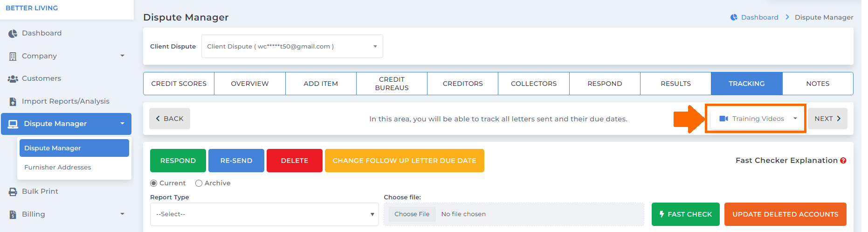Click the Billing invoice icon
Screen dimensions: 868x232
click(13, 214)
